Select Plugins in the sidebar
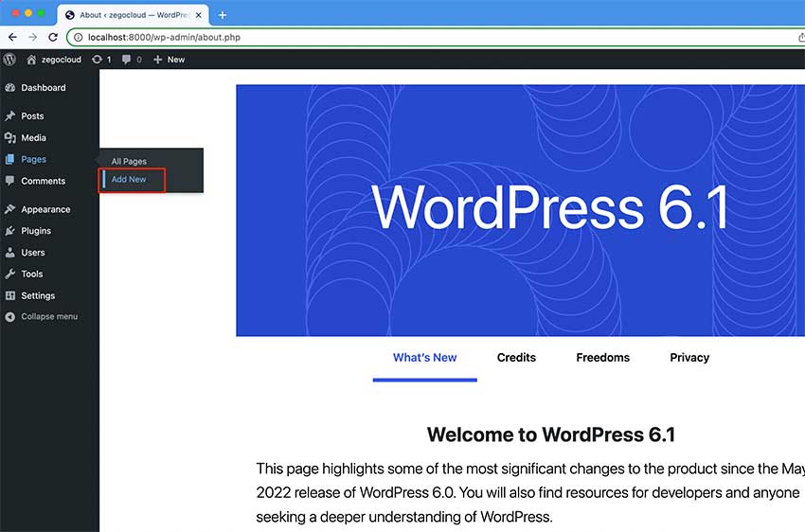The width and height of the screenshot is (805, 532). (x=36, y=230)
